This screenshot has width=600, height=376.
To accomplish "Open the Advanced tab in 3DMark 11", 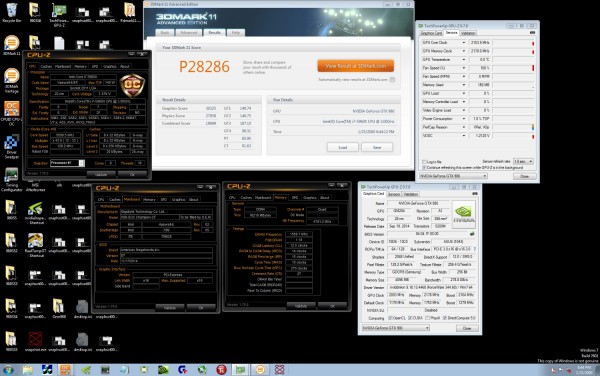I will (188, 33).
